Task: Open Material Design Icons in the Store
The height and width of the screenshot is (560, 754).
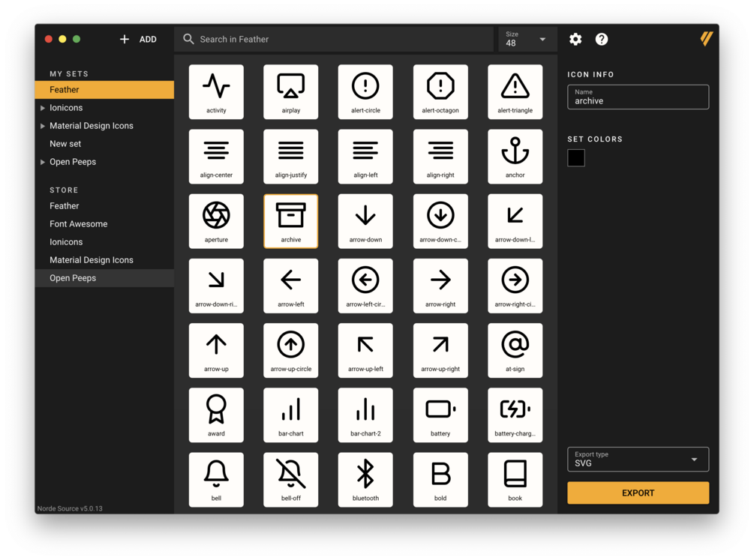Action: coord(104,260)
